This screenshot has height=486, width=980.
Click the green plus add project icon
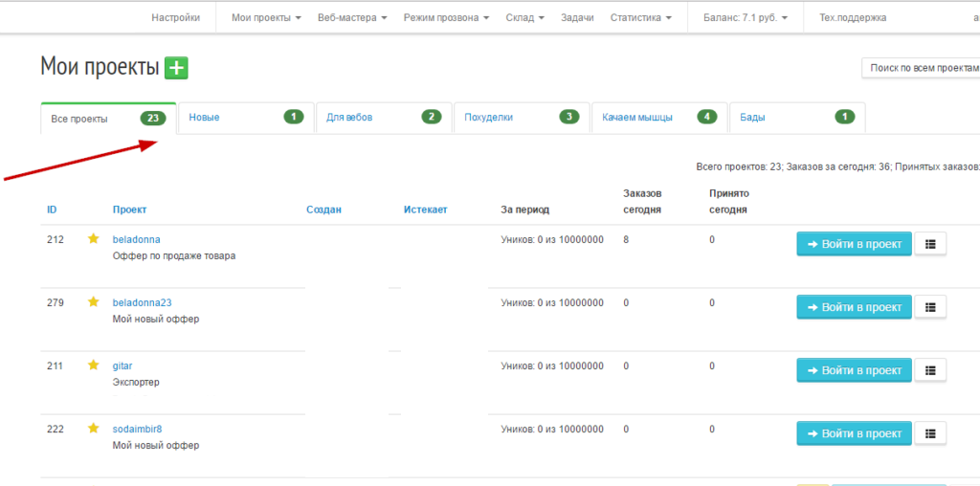(x=176, y=67)
